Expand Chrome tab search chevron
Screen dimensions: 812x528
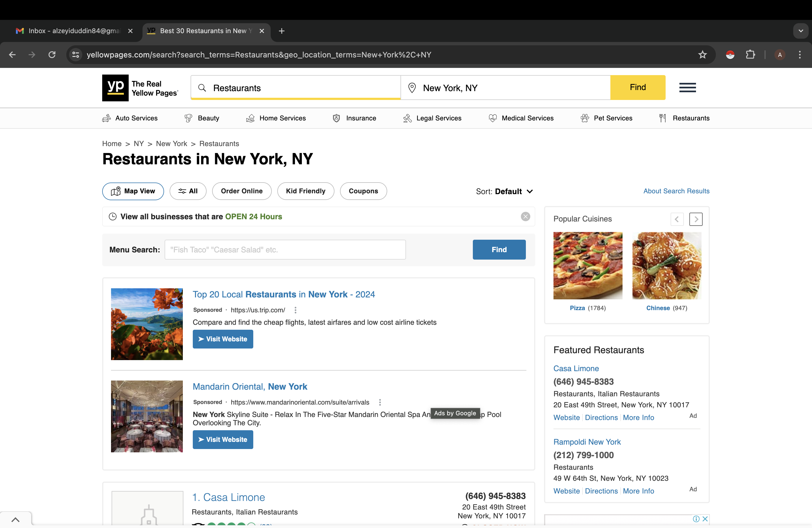800,31
